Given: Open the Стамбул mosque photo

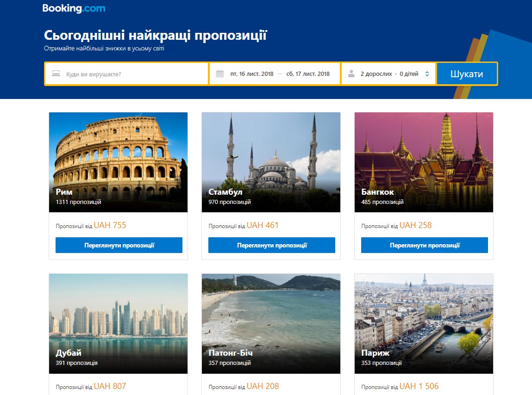Looking at the screenshot, I should click(x=271, y=162).
